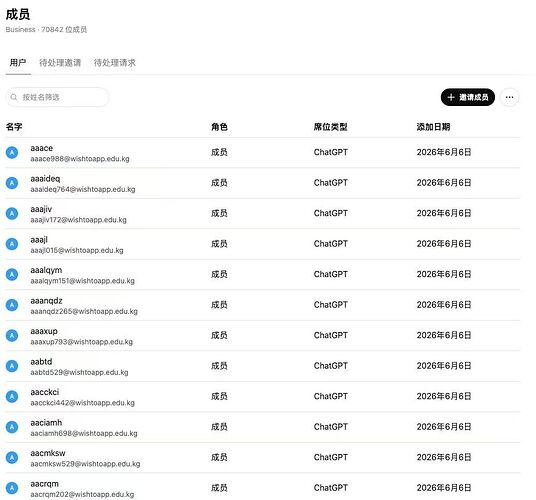The width and height of the screenshot is (536, 500).
Task: Click the 添加日期 column header
Action: click(x=433, y=127)
